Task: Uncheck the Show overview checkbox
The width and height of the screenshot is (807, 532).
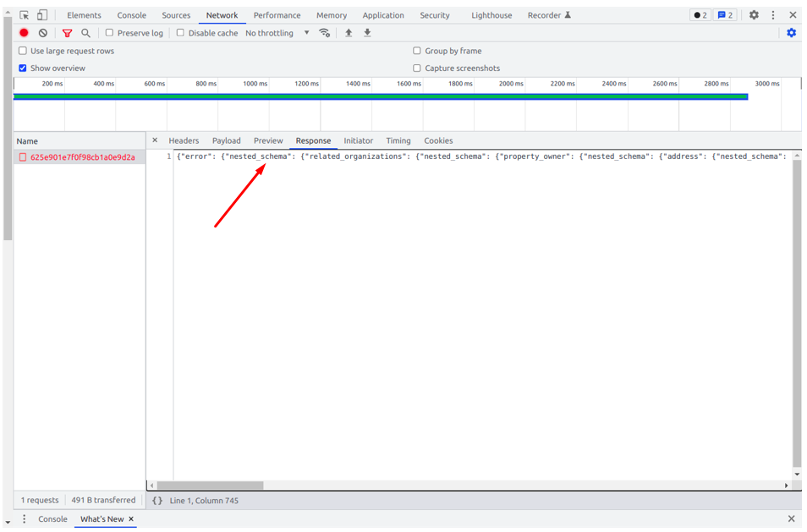Action: click(23, 68)
